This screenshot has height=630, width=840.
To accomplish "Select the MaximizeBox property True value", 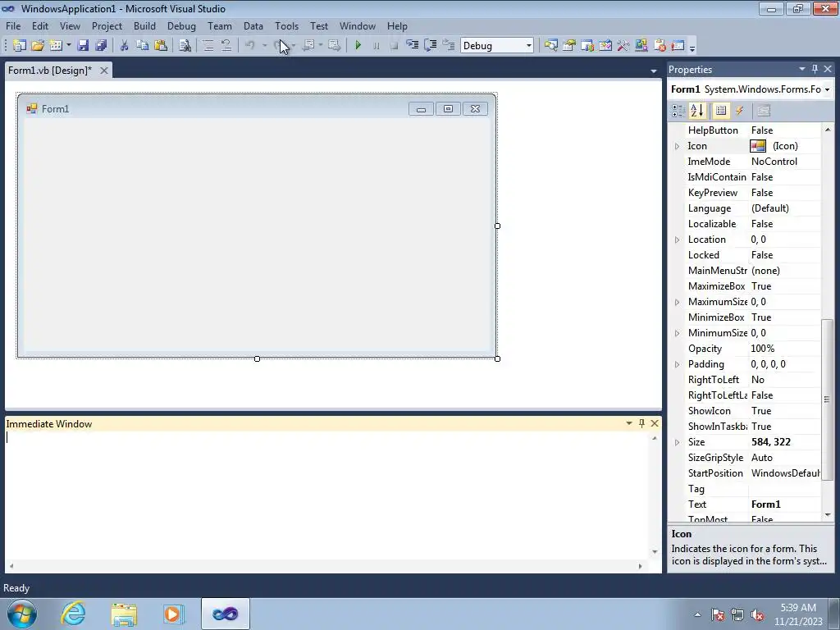I will point(761,286).
